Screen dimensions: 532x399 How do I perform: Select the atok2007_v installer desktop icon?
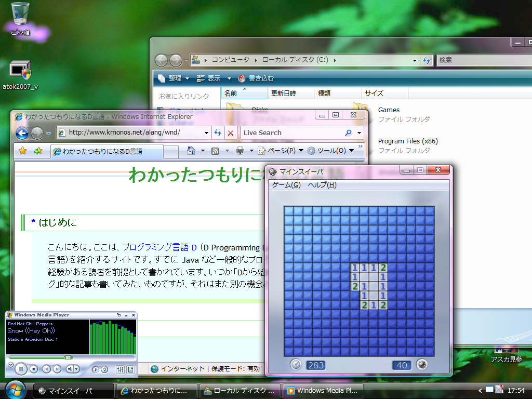coord(20,75)
